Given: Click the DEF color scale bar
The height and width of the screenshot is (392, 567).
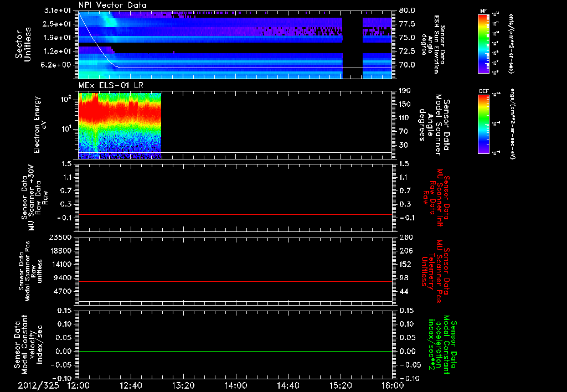Looking at the screenshot, I should tap(484, 124).
